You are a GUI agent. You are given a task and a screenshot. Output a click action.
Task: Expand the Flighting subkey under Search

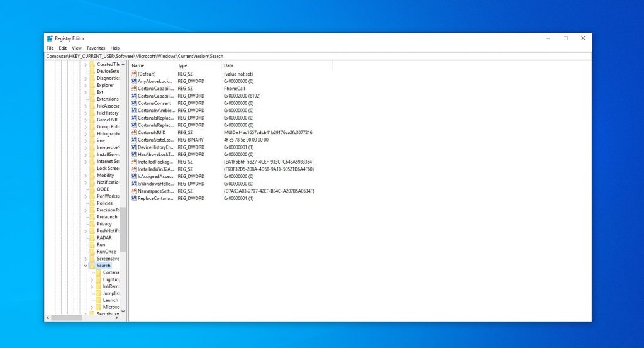(92, 279)
